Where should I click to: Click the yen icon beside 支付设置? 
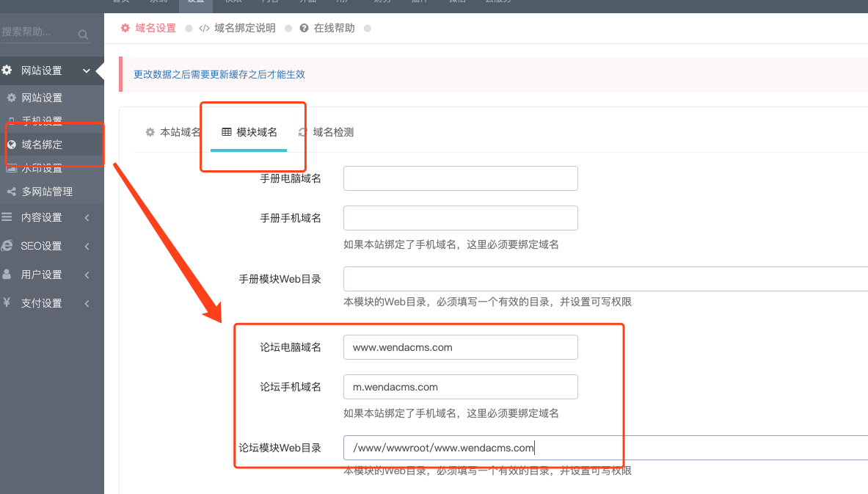point(7,302)
